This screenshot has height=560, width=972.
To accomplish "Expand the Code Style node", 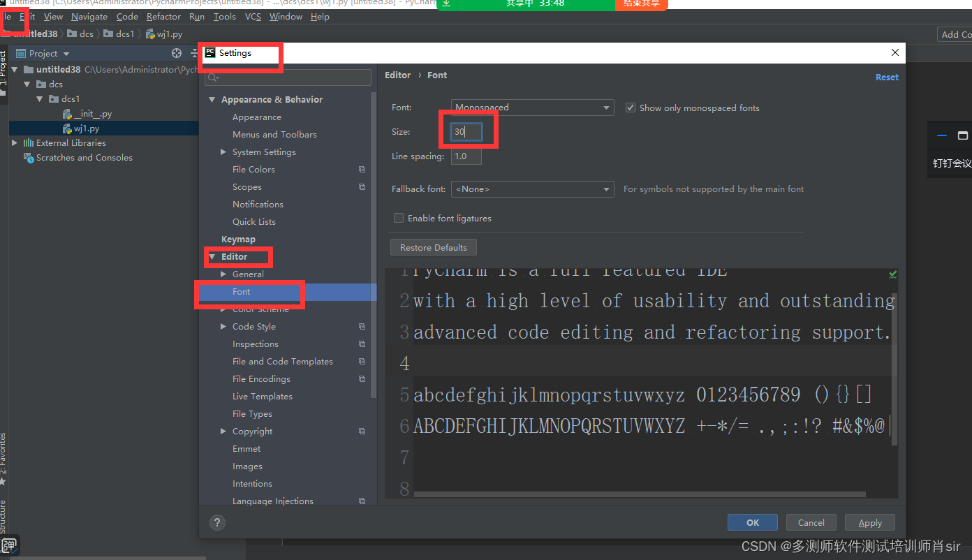I will pos(223,326).
